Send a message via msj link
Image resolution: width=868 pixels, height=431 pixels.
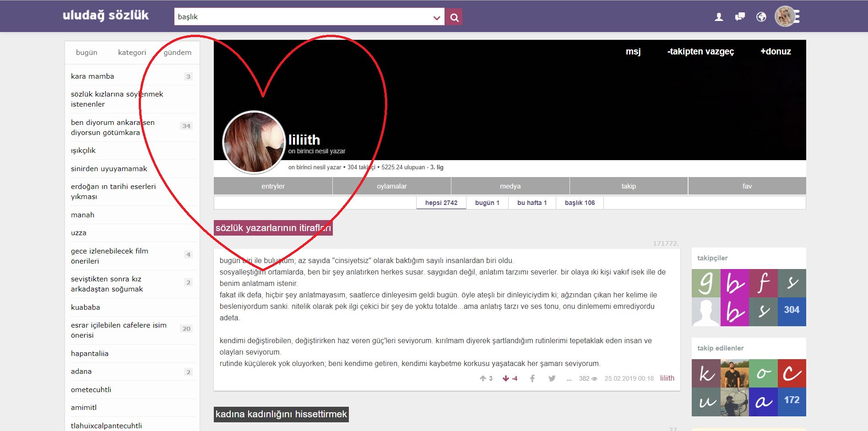[x=633, y=52]
